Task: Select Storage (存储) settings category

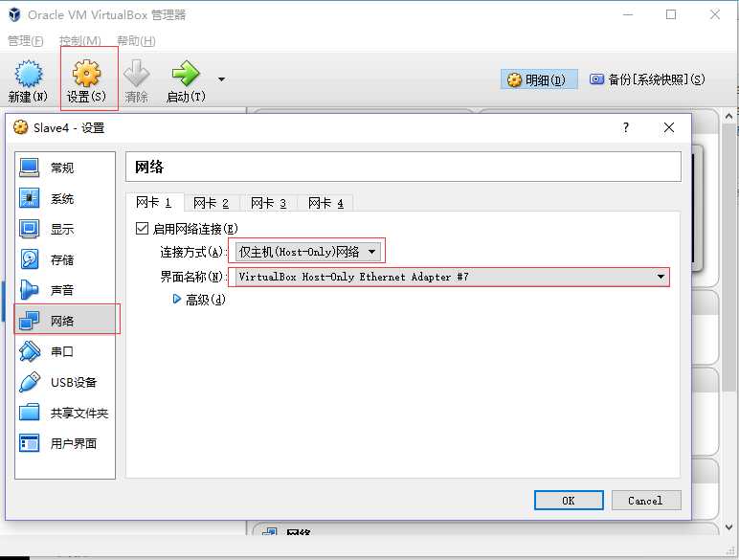Action: 65,259
